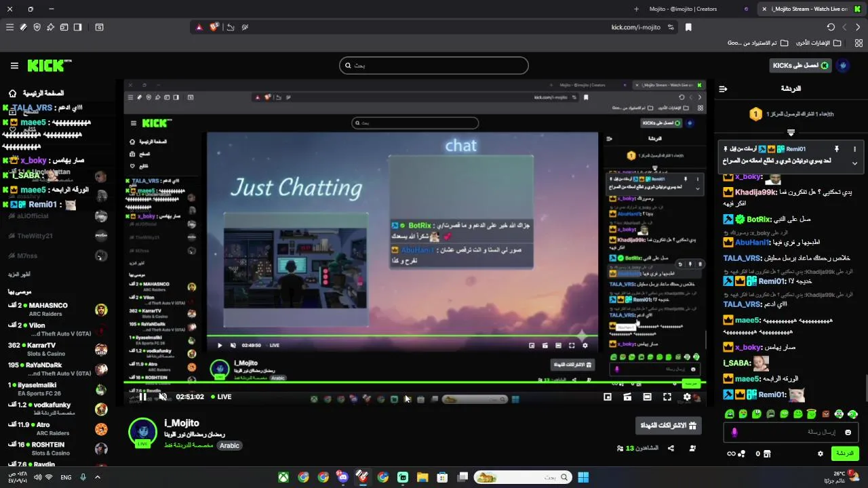Image resolution: width=868 pixels, height=488 pixels.
Task: Go to Kick Home page sidebar item
Action: tap(37, 94)
